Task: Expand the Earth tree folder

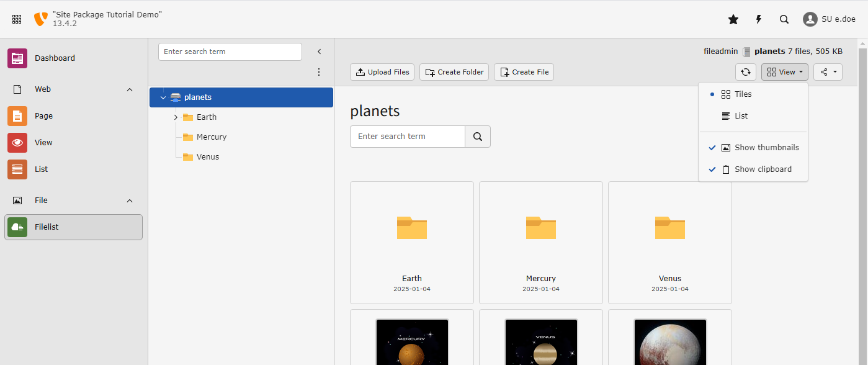Action: coord(176,117)
